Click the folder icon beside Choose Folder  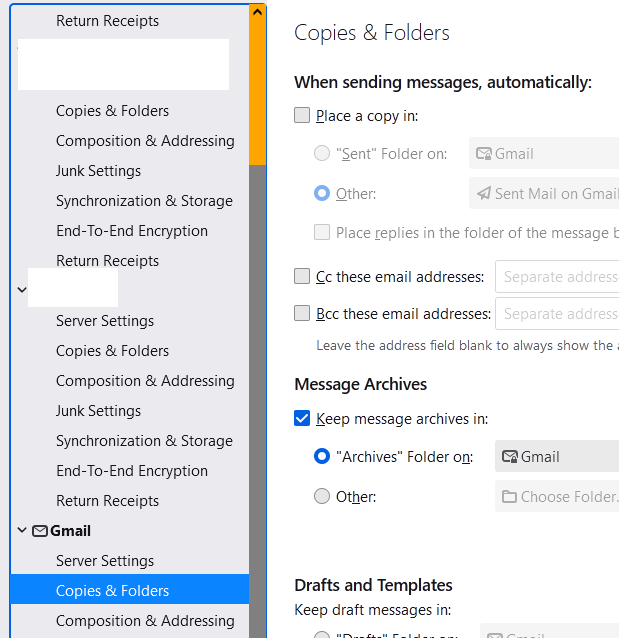(509, 497)
